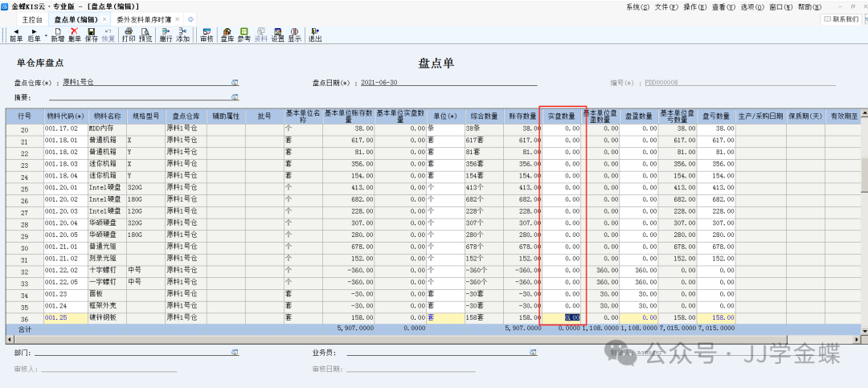Click the 新增 (New) document icon
Screen dimensions: 868x388
coord(57,35)
